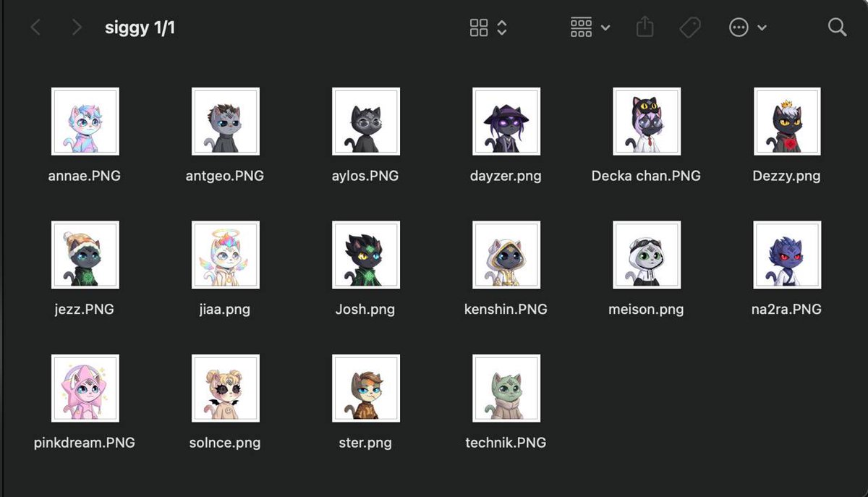Select the Decka chan.PNG thumbnail
This screenshot has width=868, height=497.
[647, 122]
